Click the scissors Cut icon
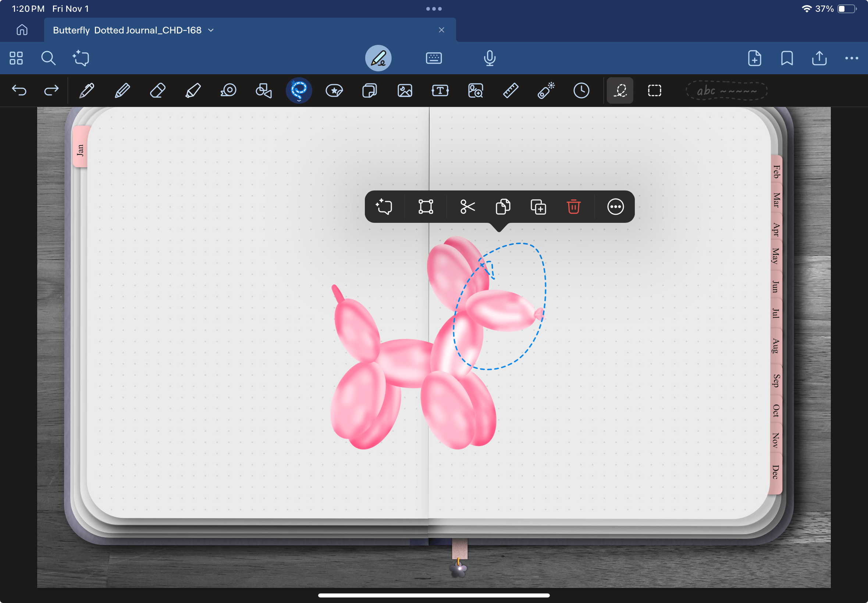This screenshot has width=868, height=603. tap(467, 207)
